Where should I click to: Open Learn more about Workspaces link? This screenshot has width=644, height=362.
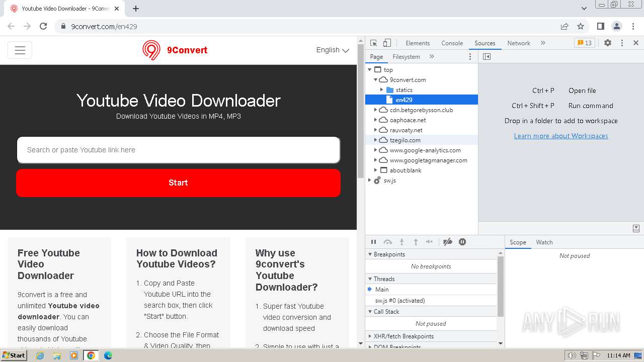coord(561,136)
